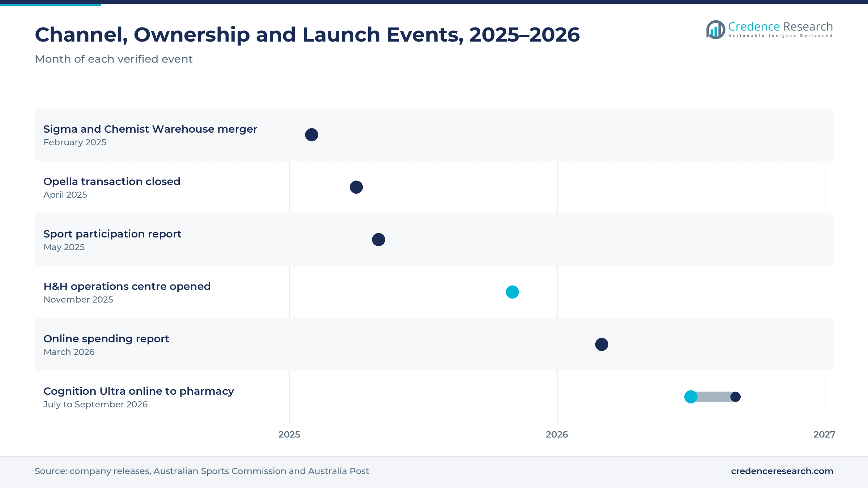Click the "April 2025" date text
Image resolution: width=868 pixels, height=488 pixels.
[x=65, y=195]
